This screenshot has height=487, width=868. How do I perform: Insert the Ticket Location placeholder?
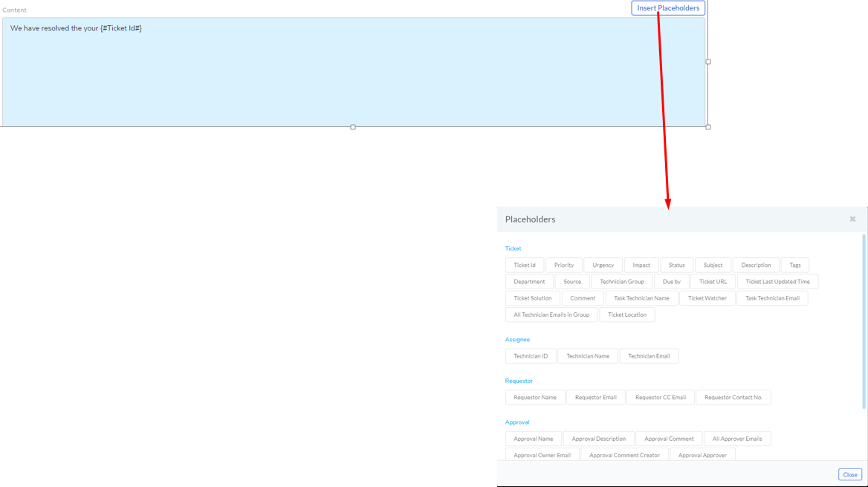click(x=627, y=315)
